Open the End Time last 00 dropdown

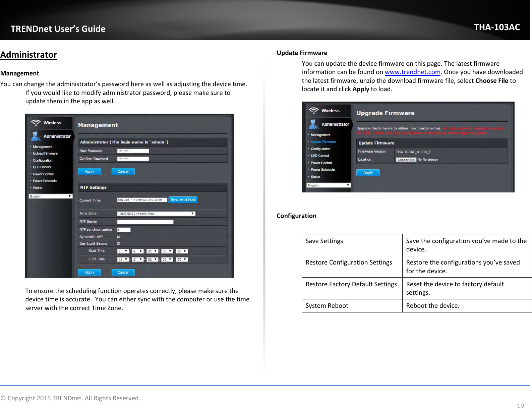pos(182,259)
